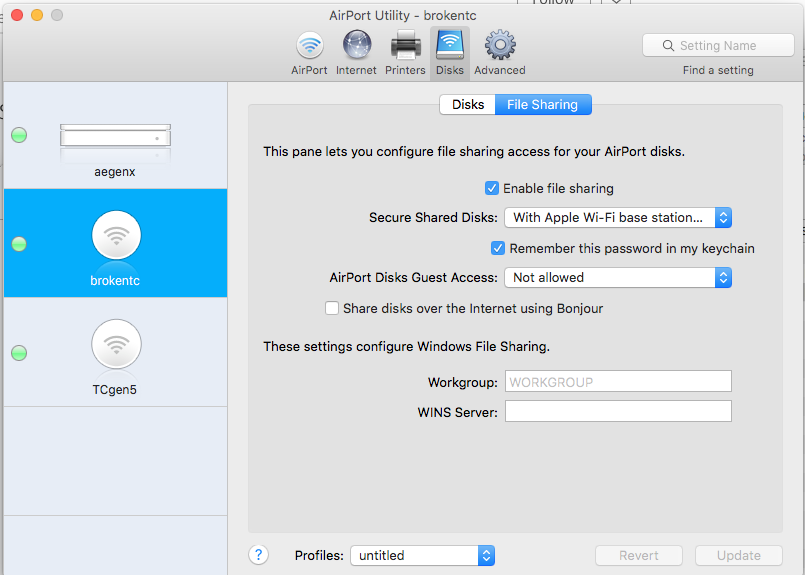This screenshot has width=805, height=575.
Task: Click green status light next to brokentc
Action: coord(19,244)
